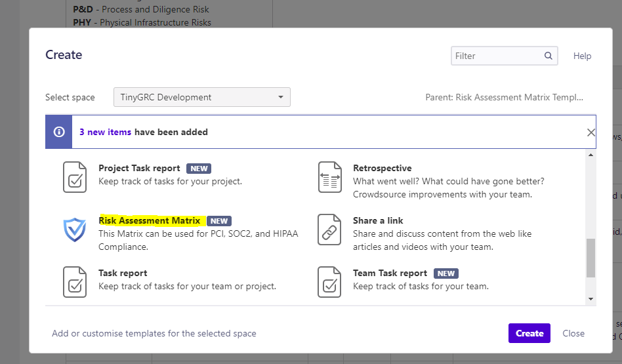Click the template list scrollbar thumb

[x=591, y=258]
